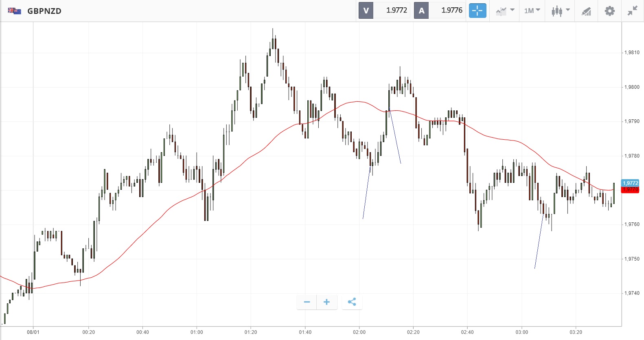Click the A buy button
The height and width of the screenshot is (340, 644).
pos(421,11)
